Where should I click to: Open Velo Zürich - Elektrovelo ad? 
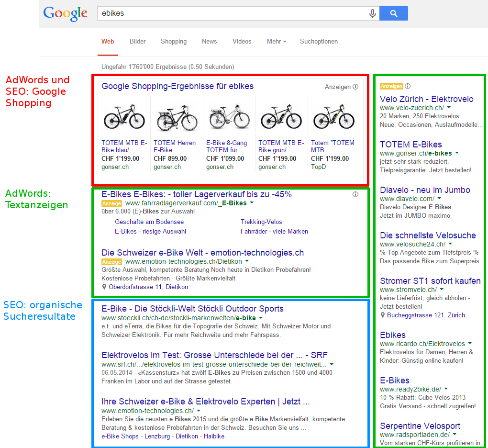427,99
